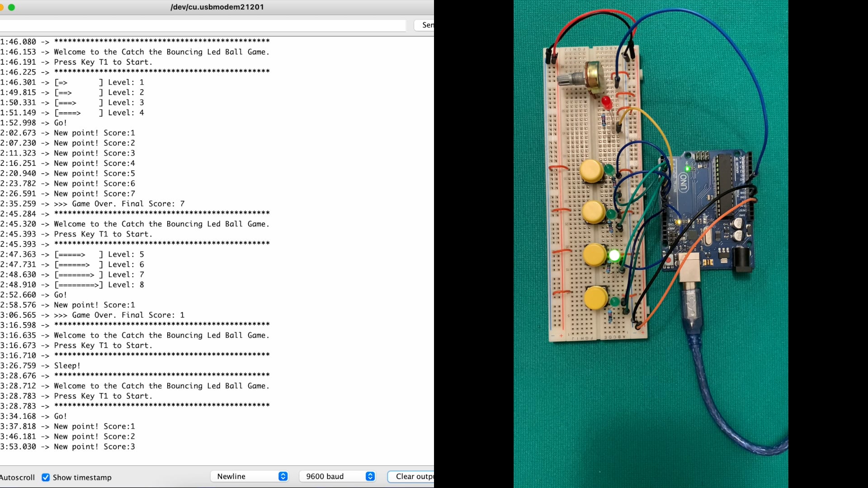Select the 'New point! Score:7' entry
The image size is (868, 488).
click(94, 193)
